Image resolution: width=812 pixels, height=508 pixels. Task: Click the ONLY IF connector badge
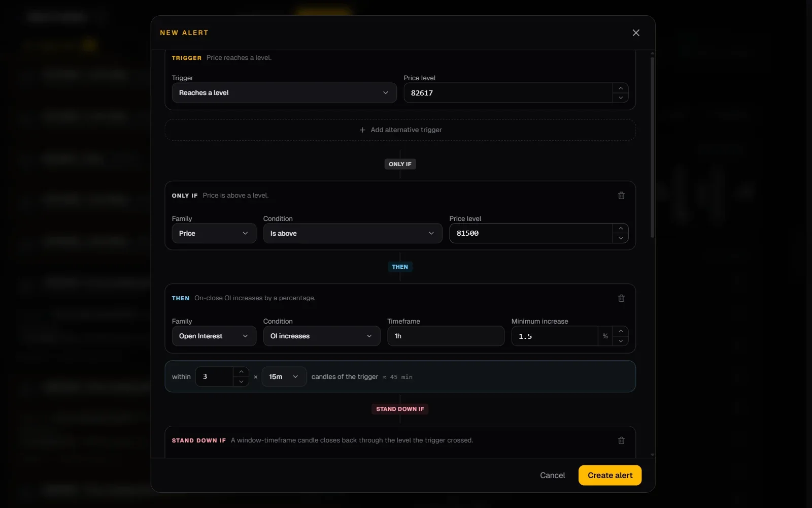400,164
